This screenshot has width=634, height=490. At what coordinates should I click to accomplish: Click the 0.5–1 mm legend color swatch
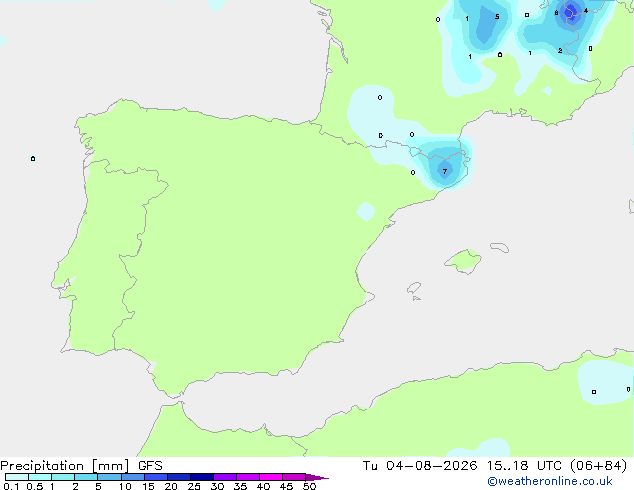tap(40, 477)
